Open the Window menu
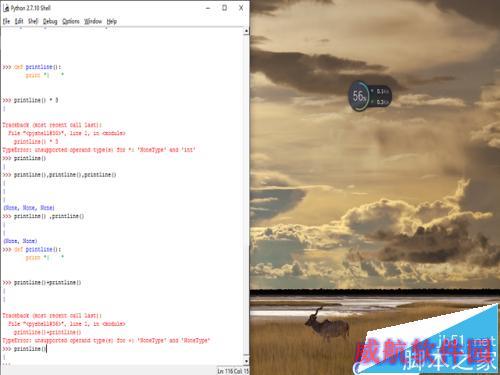The image size is (500, 375). click(93, 21)
